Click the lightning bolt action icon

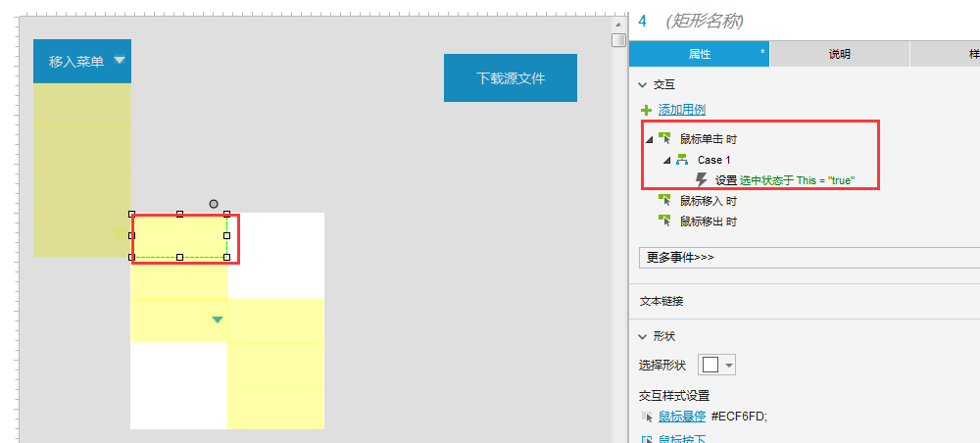[701, 180]
